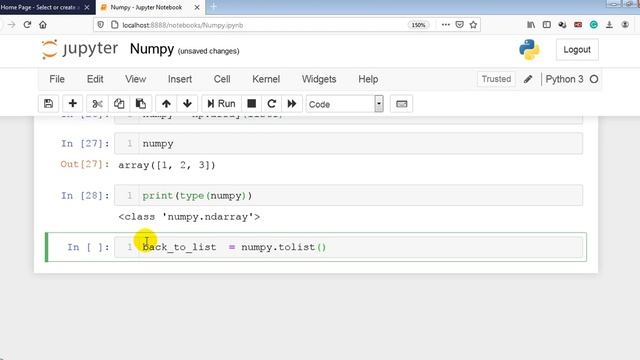Click the edit mode pencil icon
640x360 pixels.
point(528,79)
